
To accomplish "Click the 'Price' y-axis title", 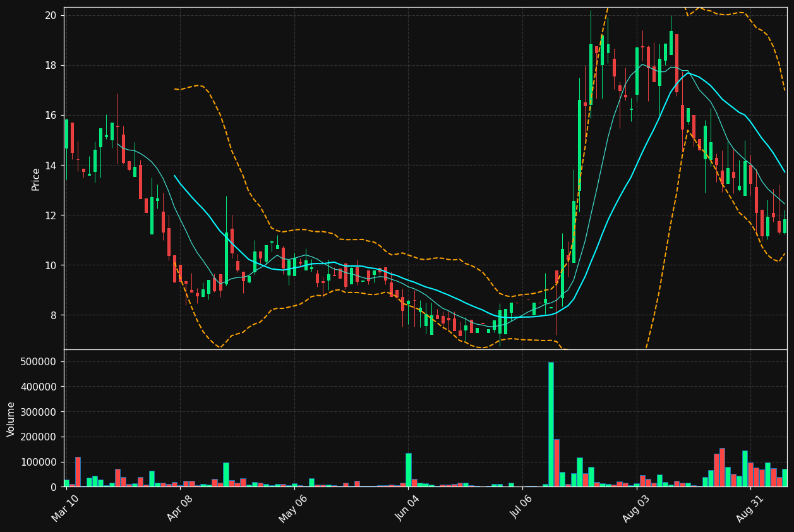I will (x=36, y=179).
